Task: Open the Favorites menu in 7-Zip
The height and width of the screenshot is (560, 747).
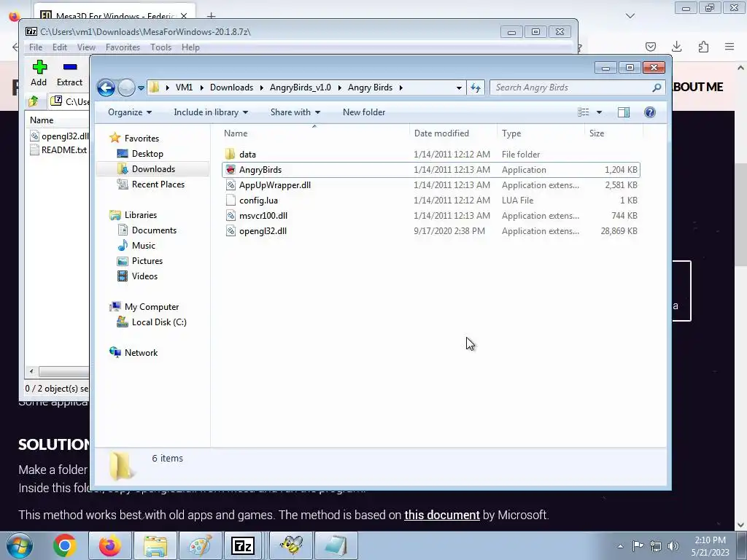Action: 123,47
